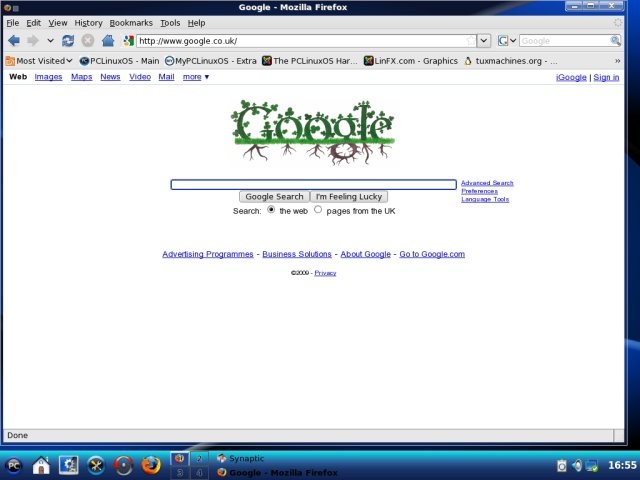Screen dimensions: 640x480
Task: Click the Maps link
Action: (81, 77)
